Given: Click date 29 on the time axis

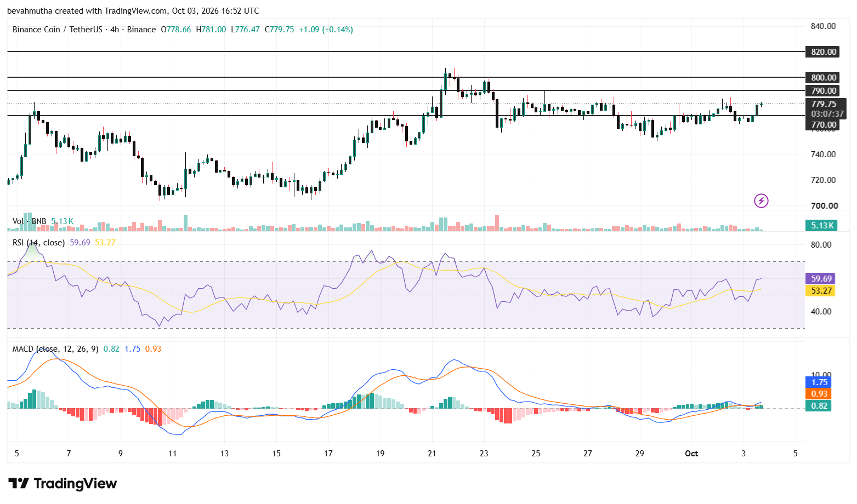Looking at the screenshot, I should coord(640,454).
